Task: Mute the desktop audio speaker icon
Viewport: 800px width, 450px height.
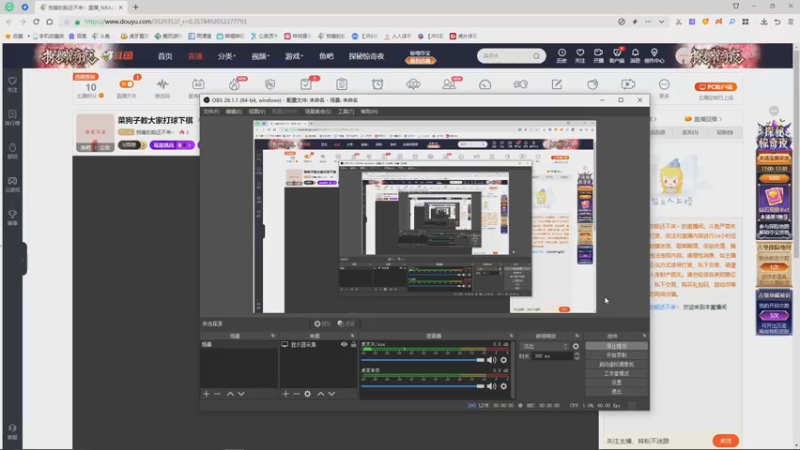Action: [x=491, y=386]
